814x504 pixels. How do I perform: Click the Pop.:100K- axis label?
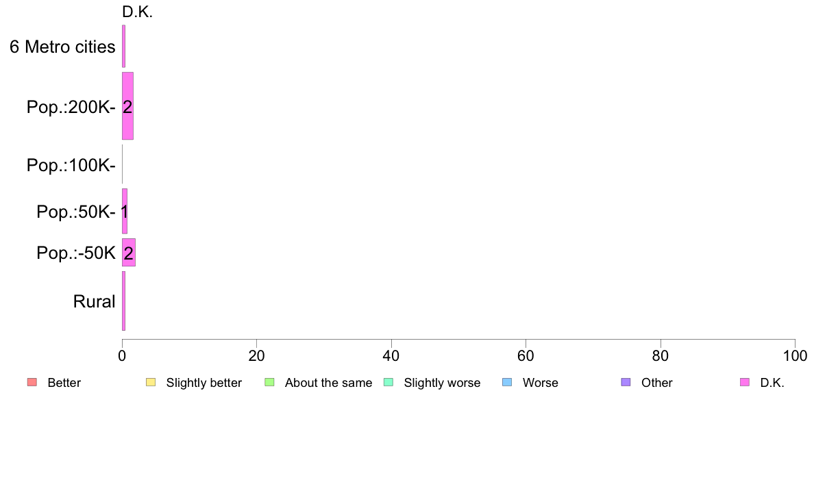[x=71, y=165]
